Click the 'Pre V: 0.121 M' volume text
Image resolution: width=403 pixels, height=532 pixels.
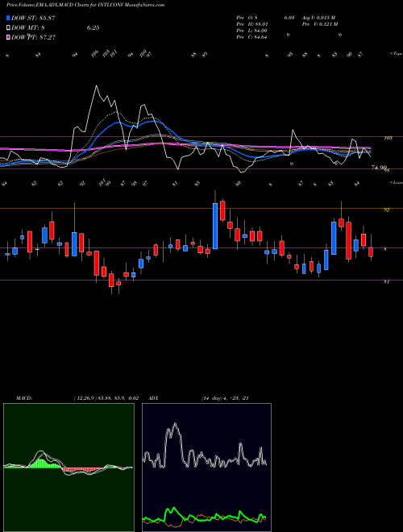(x=319, y=24)
